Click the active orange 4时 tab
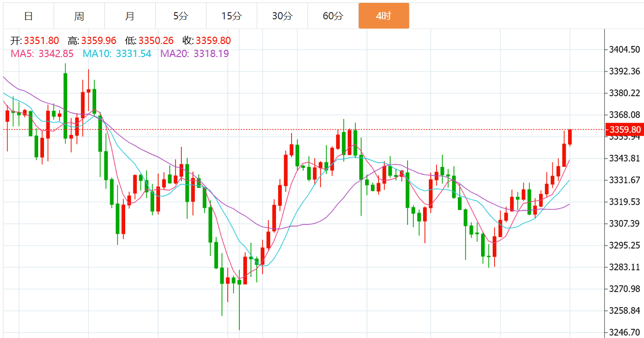644x338 pixels. click(x=383, y=16)
